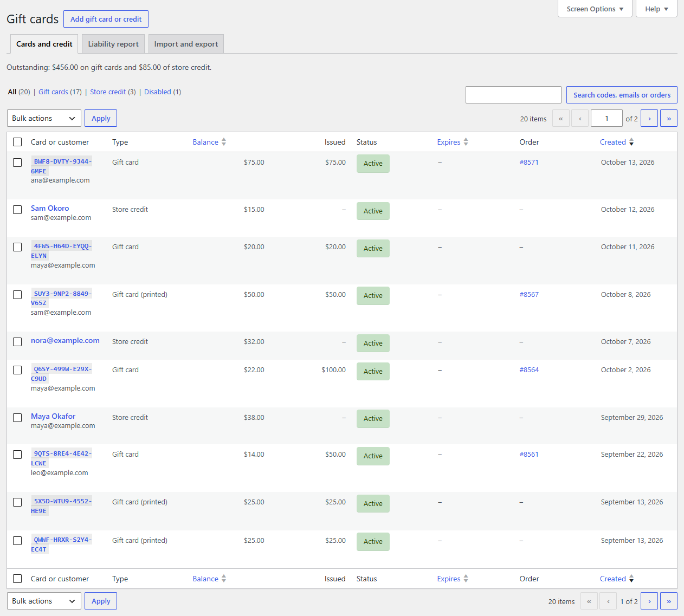Check the Sam Okoro store credit row

tap(17, 210)
